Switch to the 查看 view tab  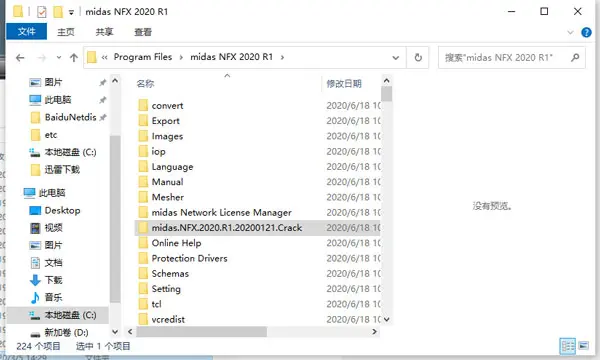click(143, 32)
